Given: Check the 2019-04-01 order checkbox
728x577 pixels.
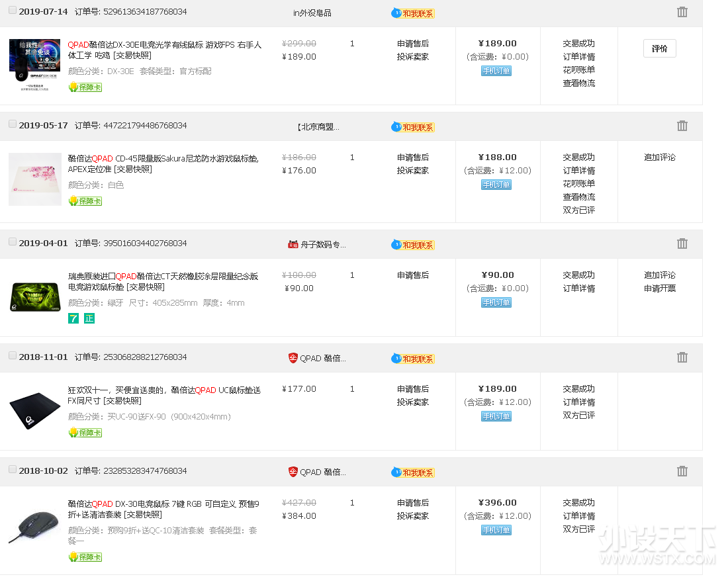Looking at the screenshot, I should [13, 242].
